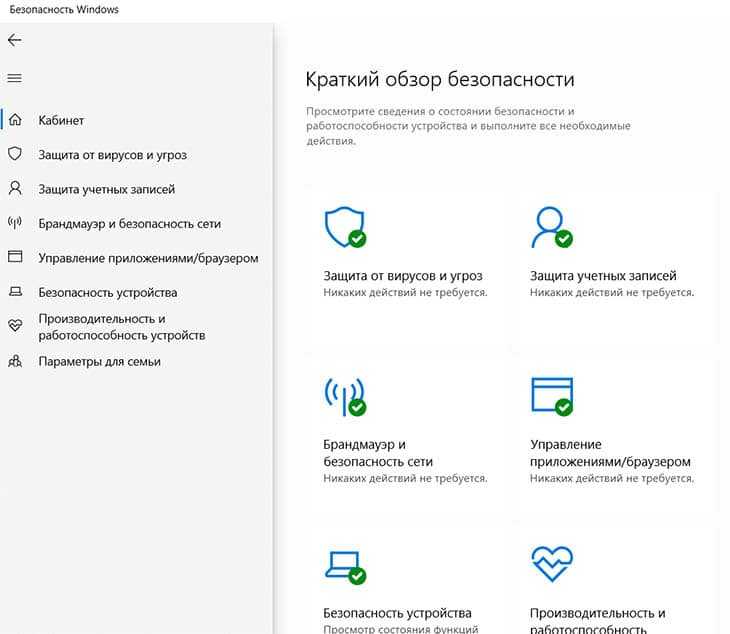Click the Краткий обзор безопасности heading
Screen dimensions: 730x634
click(440, 79)
